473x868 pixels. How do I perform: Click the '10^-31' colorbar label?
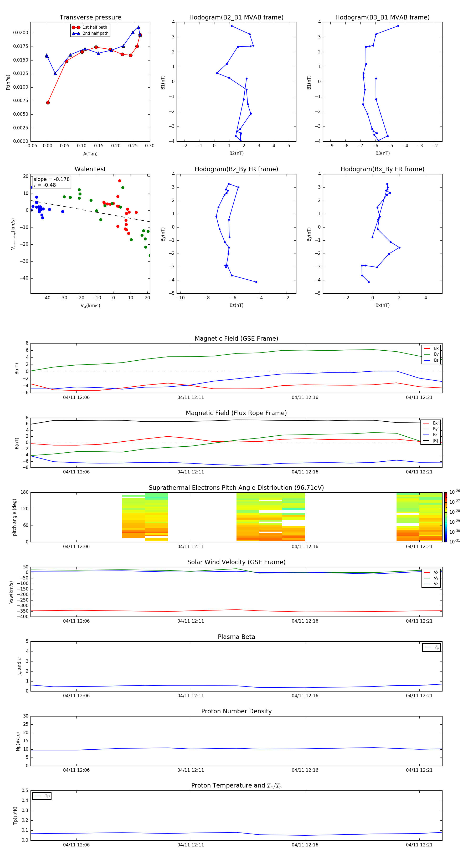pos(455,542)
